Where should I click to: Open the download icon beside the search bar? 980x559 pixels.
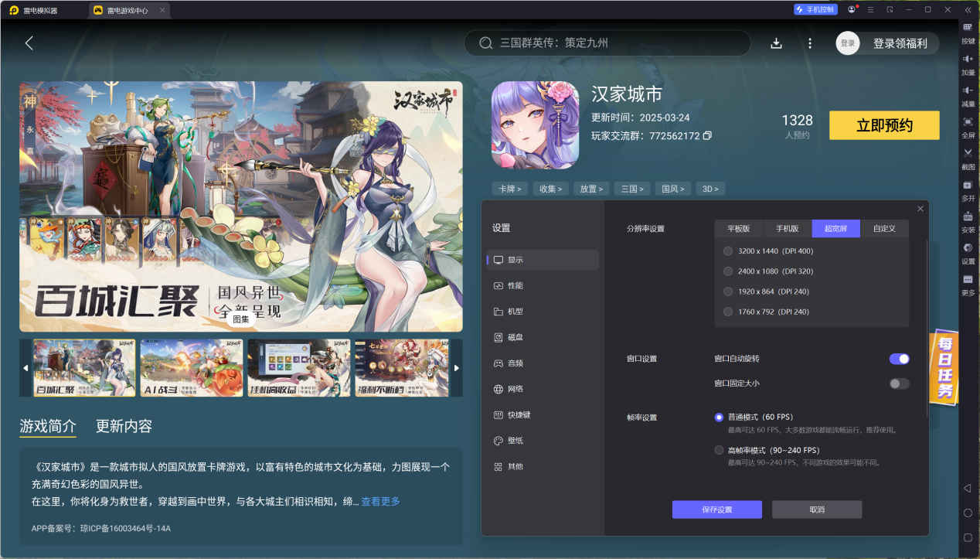pos(776,43)
